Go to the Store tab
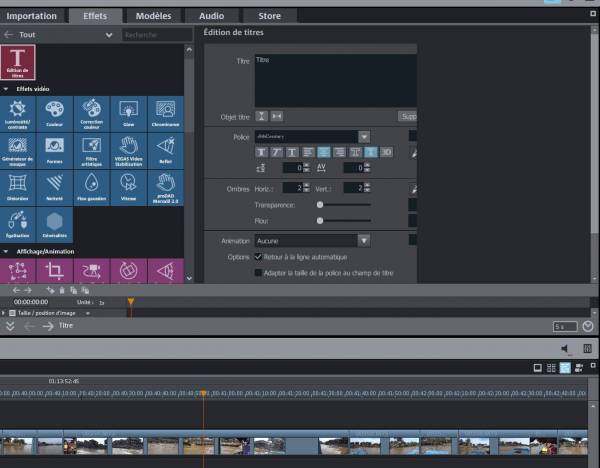Screen dimensions: 600x468 269,16
